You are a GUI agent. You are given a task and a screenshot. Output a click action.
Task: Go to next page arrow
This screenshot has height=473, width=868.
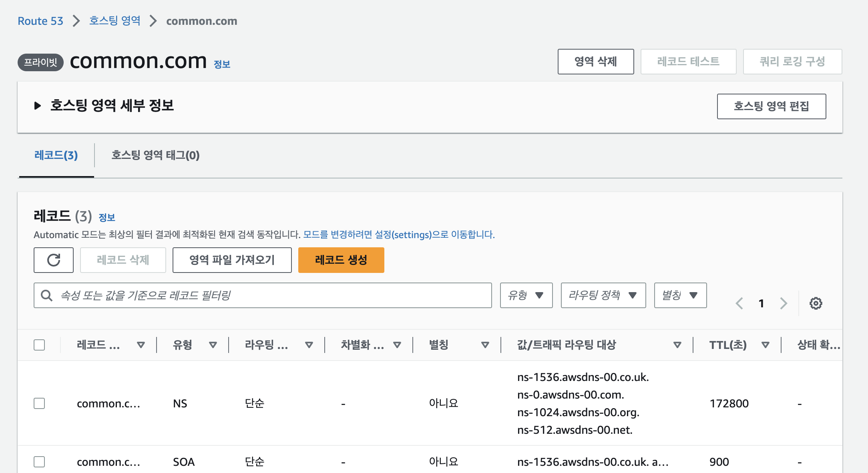pos(784,303)
